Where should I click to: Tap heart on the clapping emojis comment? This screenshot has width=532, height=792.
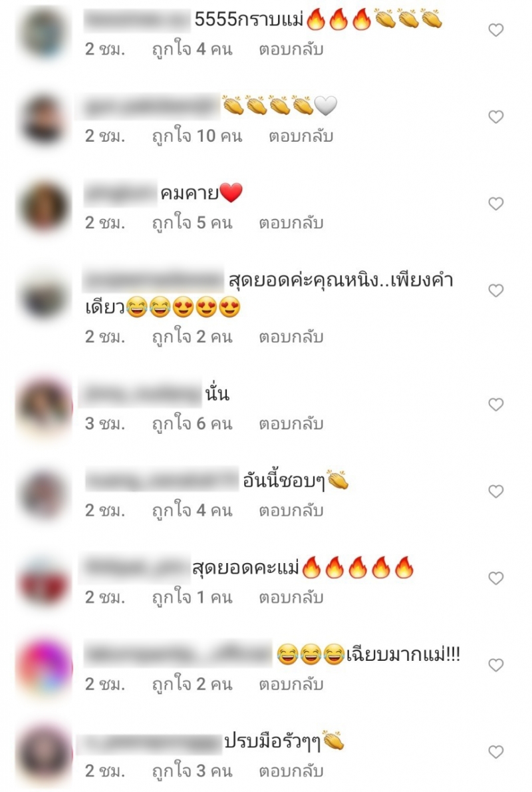click(x=496, y=117)
